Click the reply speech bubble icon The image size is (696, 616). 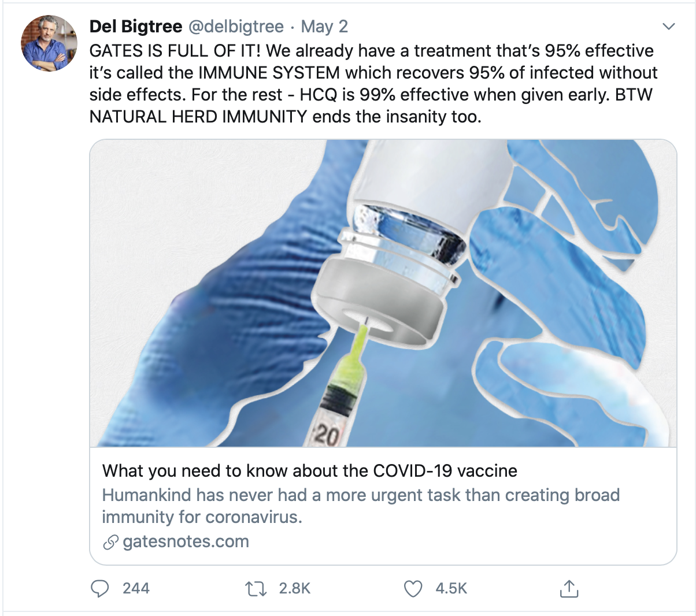point(100,588)
